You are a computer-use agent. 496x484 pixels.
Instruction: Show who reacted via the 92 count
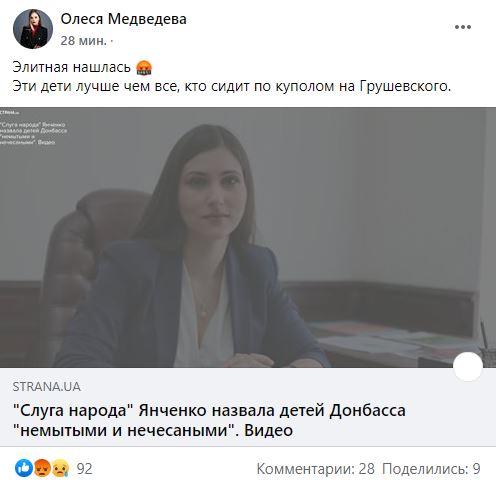pyautogui.click(x=84, y=469)
